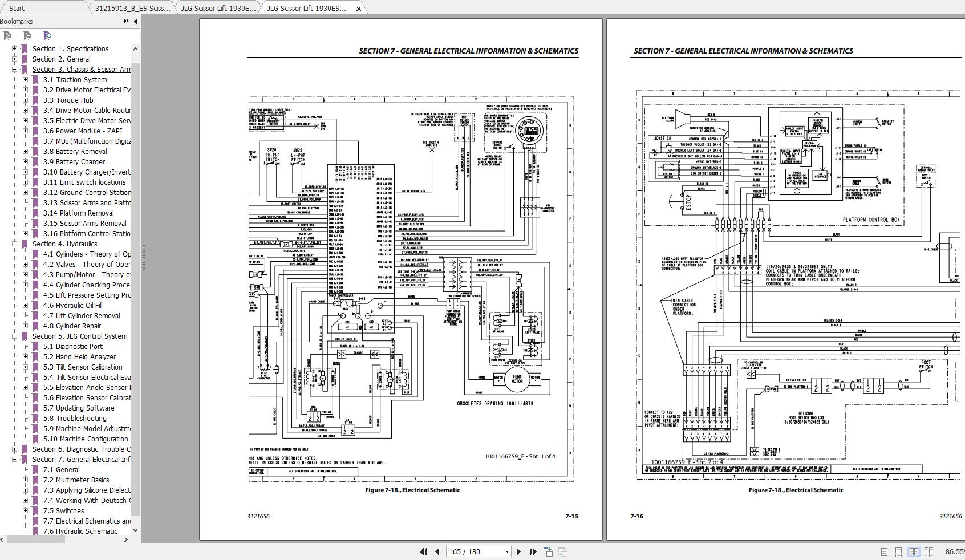Screen dimensions: 965x560
Task: Open the page number dropdown
Action: pyautogui.click(x=506, y=551)
